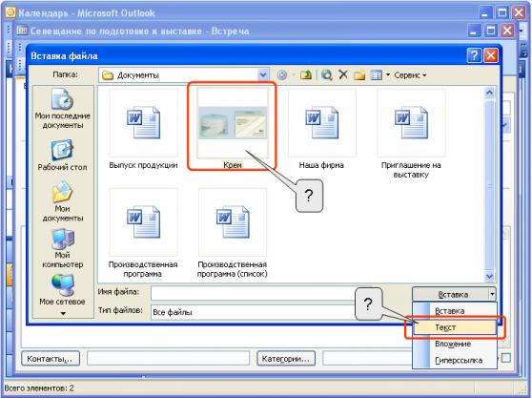Expand places bar with bottom arrow
The height and width of the screenshot is (398, 532).
tap(63, 313)
